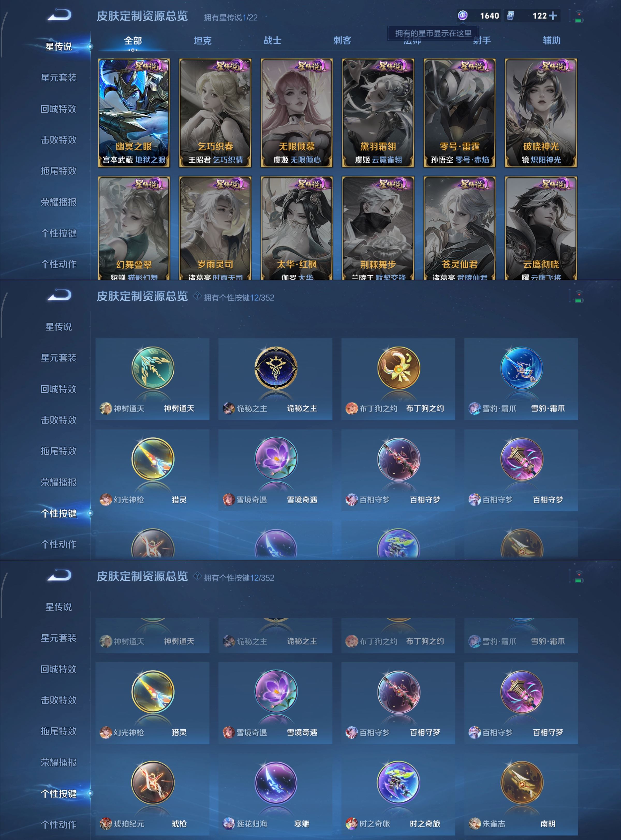View the 零号·雷霆 孙悟空 skin card
621x840 pixels.
459,113
